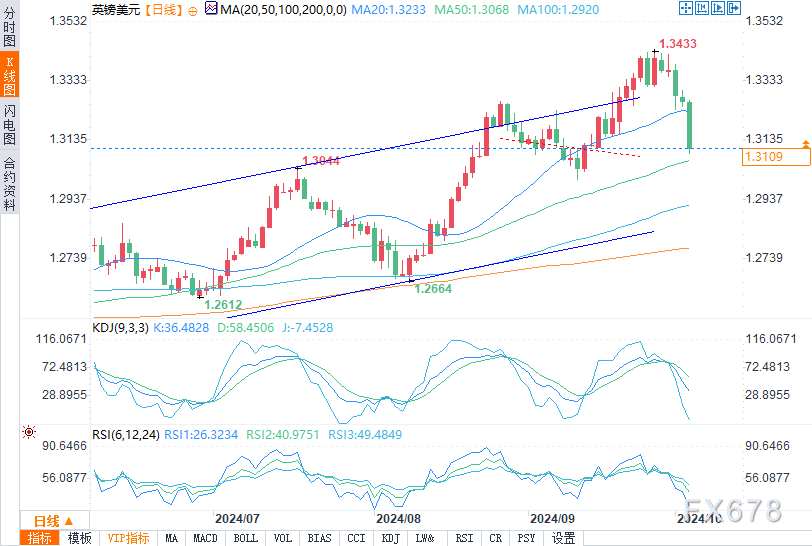Screen dimensions: 812x546
Task: Open the 闪电图 tab
Action: click(9, 124)
